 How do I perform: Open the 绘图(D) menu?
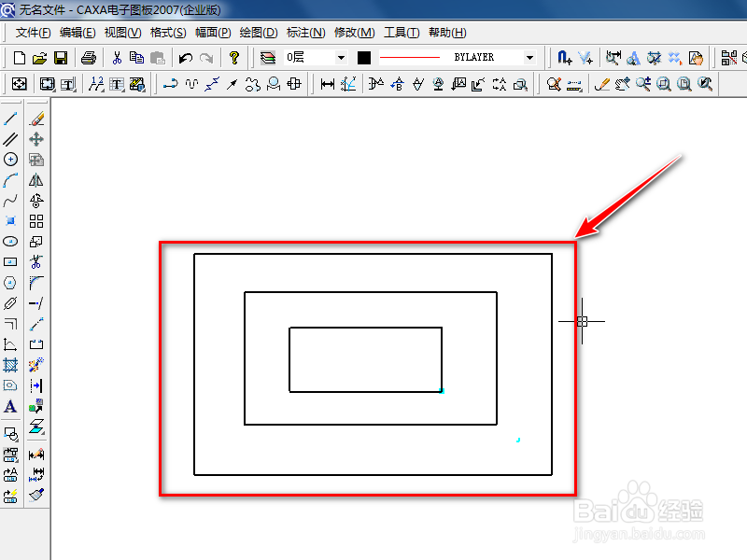click(259, 33)
